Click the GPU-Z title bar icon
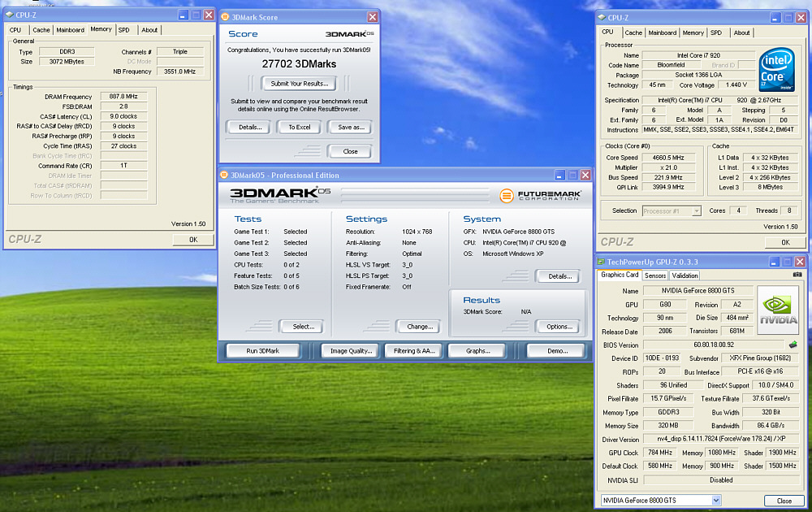The height and width of the screenshot is (512, 812). click(601, 262)
